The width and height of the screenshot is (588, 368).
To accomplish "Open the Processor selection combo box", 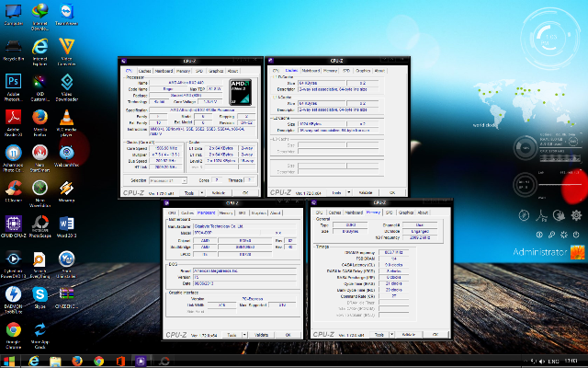I will (167, 180).
